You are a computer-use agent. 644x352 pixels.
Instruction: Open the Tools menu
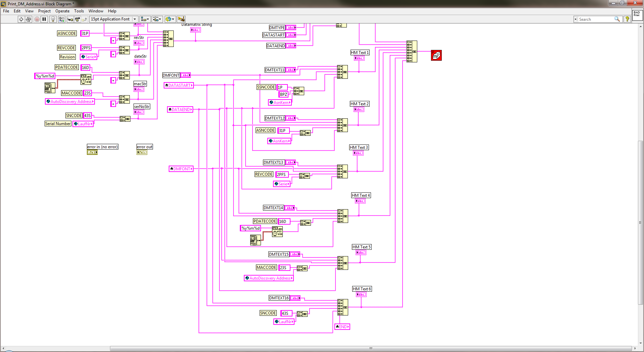79,11
